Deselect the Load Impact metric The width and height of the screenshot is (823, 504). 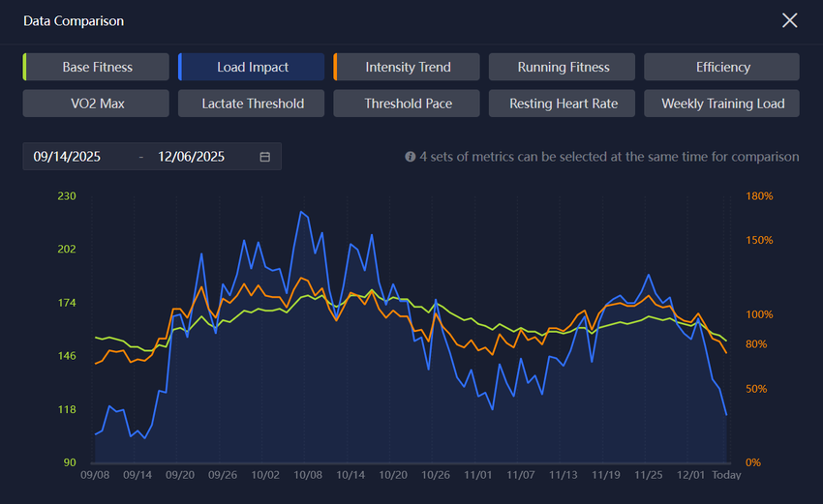pos(253,67)
